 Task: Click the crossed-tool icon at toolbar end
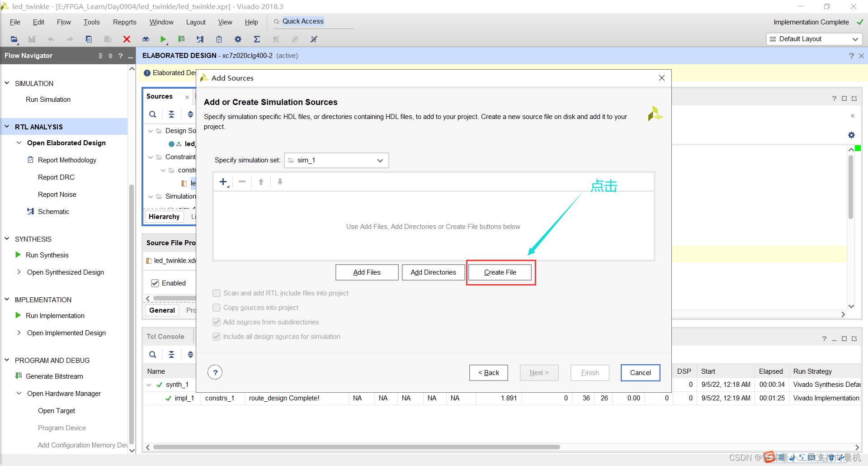pos(314,39)
